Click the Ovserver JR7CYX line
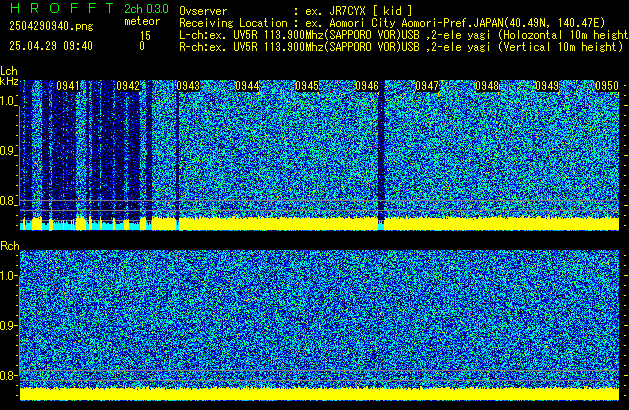 click(x=296, y=11)
